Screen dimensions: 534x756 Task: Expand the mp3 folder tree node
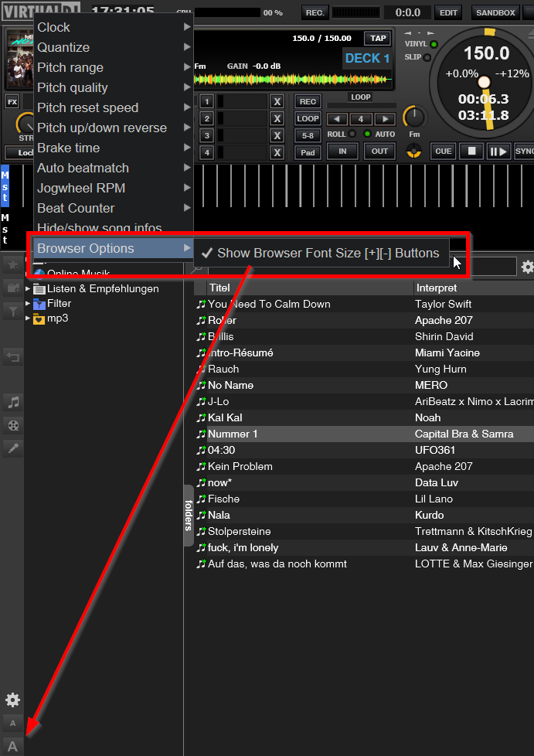(28, 318)
